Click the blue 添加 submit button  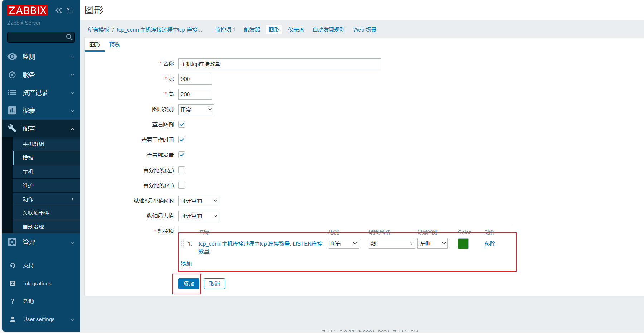pyautogui.click(x=189, y=284)
